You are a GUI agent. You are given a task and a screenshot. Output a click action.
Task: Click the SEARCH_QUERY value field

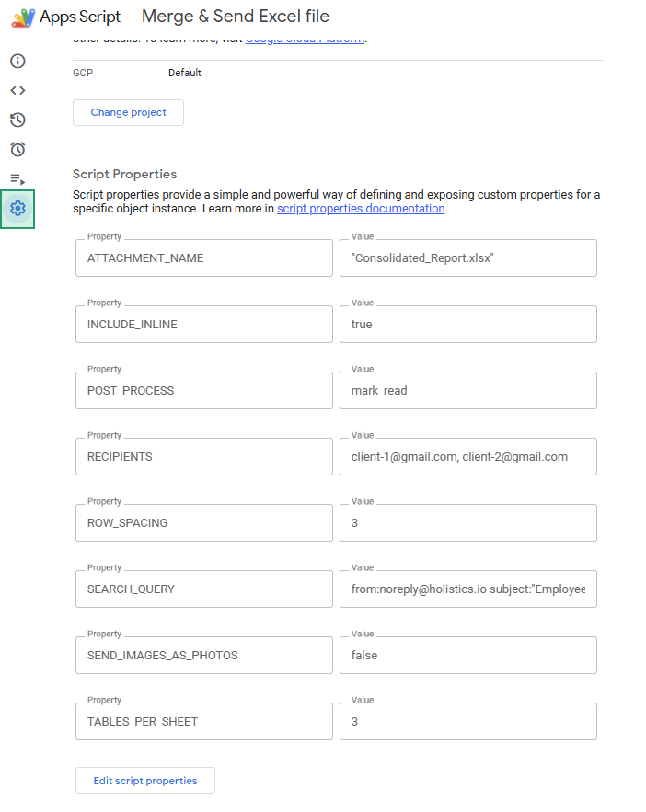(468, 589)
